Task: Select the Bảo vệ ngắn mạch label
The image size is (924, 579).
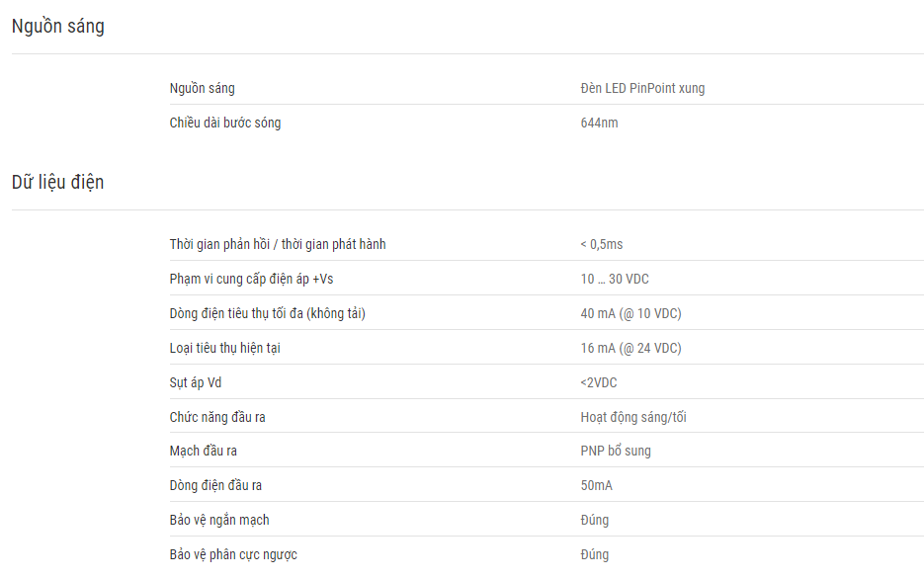Action: 219,520
